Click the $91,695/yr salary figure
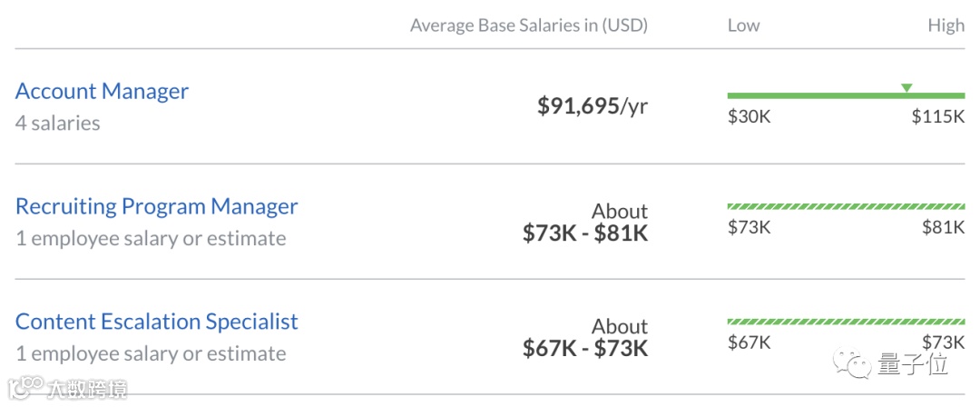This screenshot has height=407, width=980. (x=593, y=106)
